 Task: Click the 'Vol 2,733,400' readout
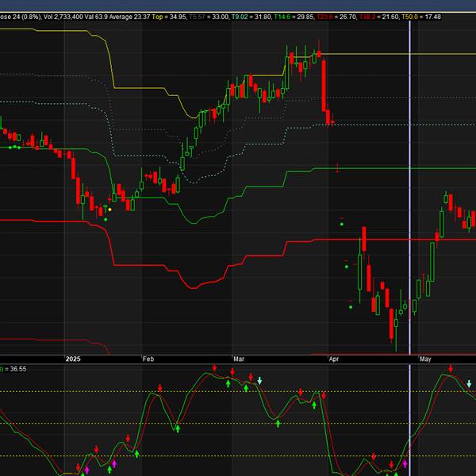tap(63, 17)
